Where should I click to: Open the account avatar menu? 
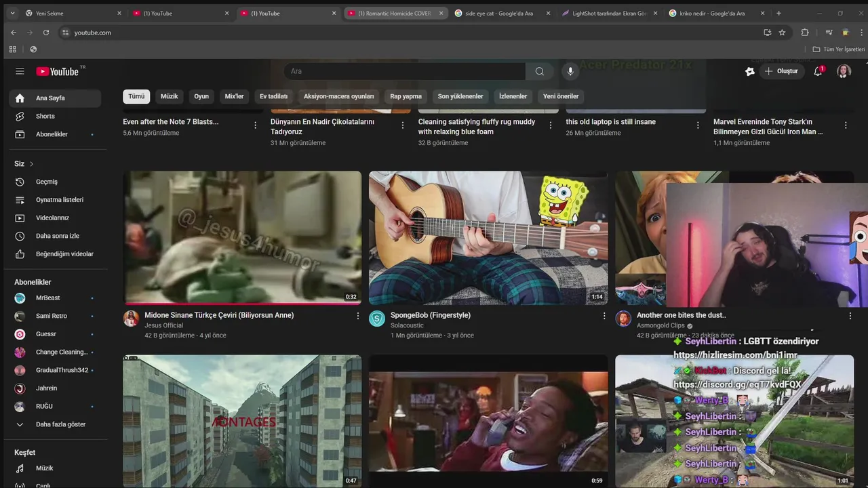click(x=844, y=71)
